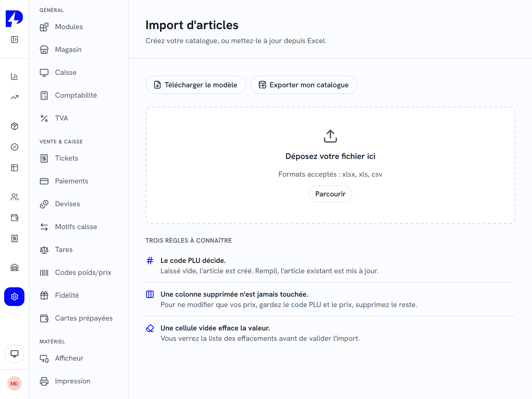Click "Pour ne modifier que vos prix" description

[289, 305]
